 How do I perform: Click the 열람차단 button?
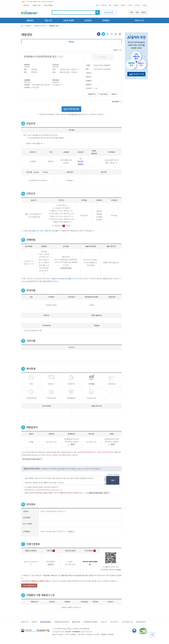(x=113, y=94)
